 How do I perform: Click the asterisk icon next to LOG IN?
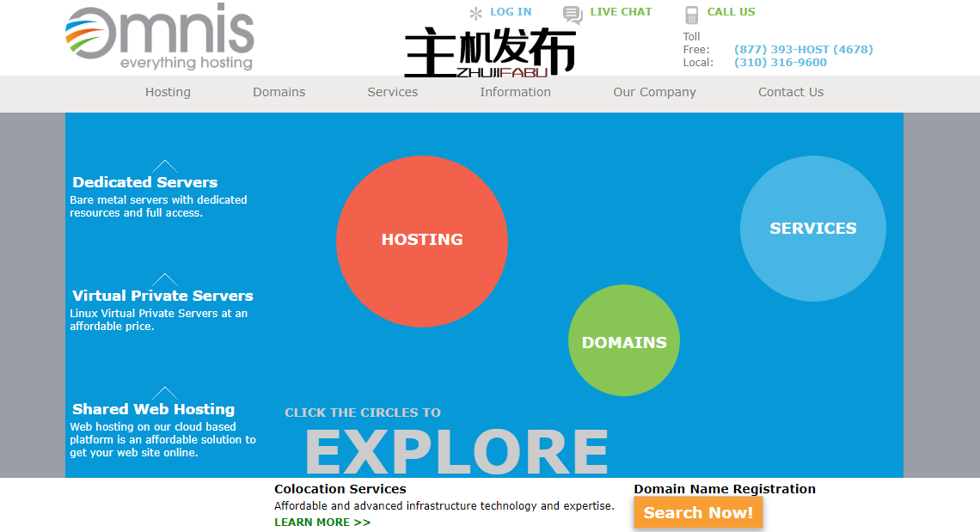click(x=475, y=12)
